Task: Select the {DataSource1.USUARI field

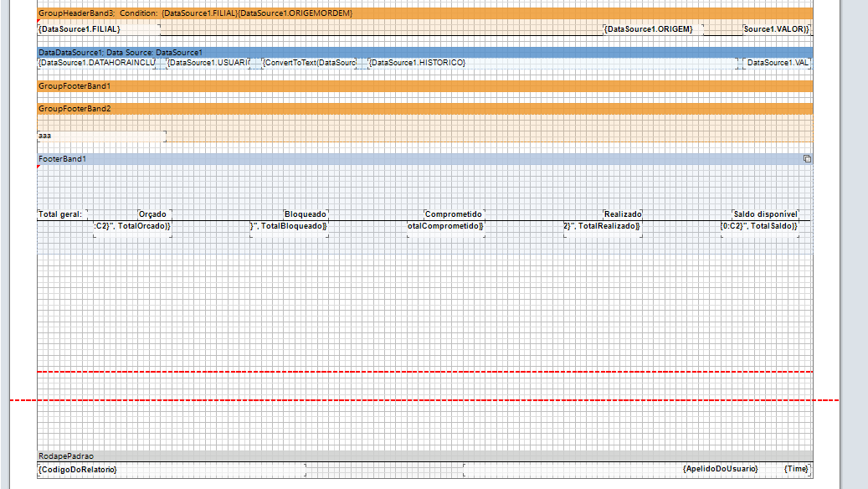Action: pyautogui.click(x=208, y=63)
